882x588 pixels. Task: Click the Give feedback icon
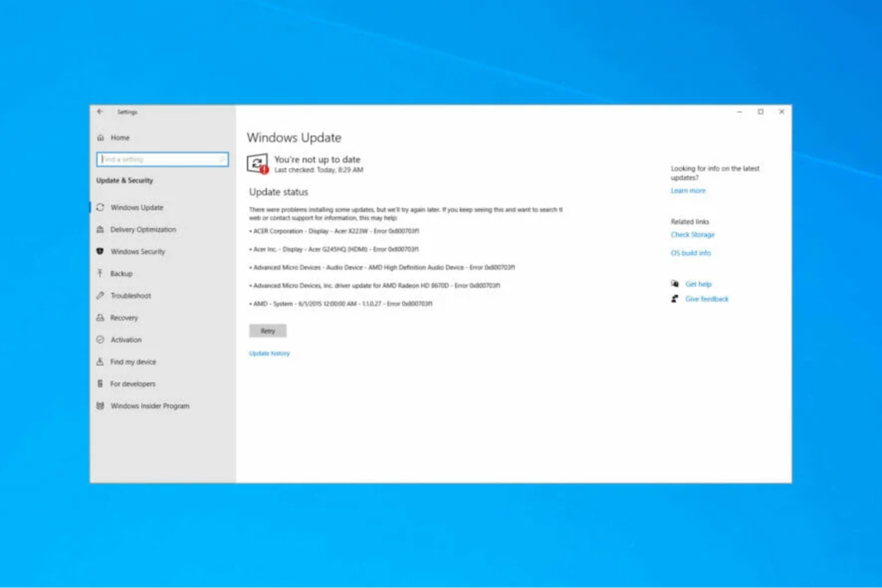(675, 299)
